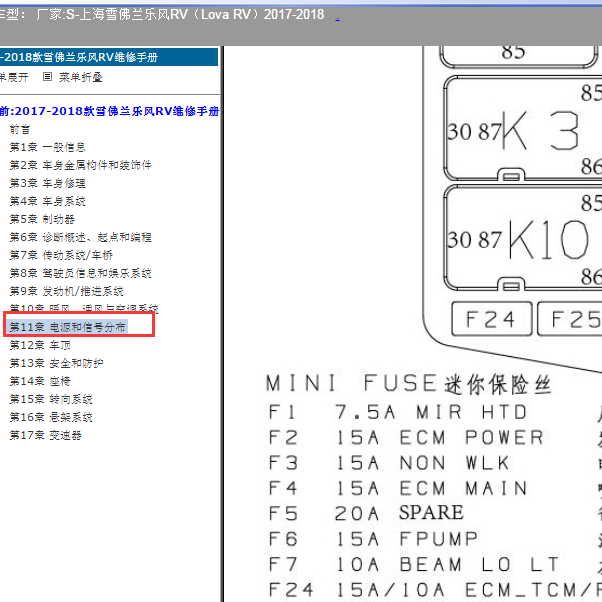Open 第10章 暖风、通风与空调系统
This screenshot has height=602, width=602.
(84, 308)
